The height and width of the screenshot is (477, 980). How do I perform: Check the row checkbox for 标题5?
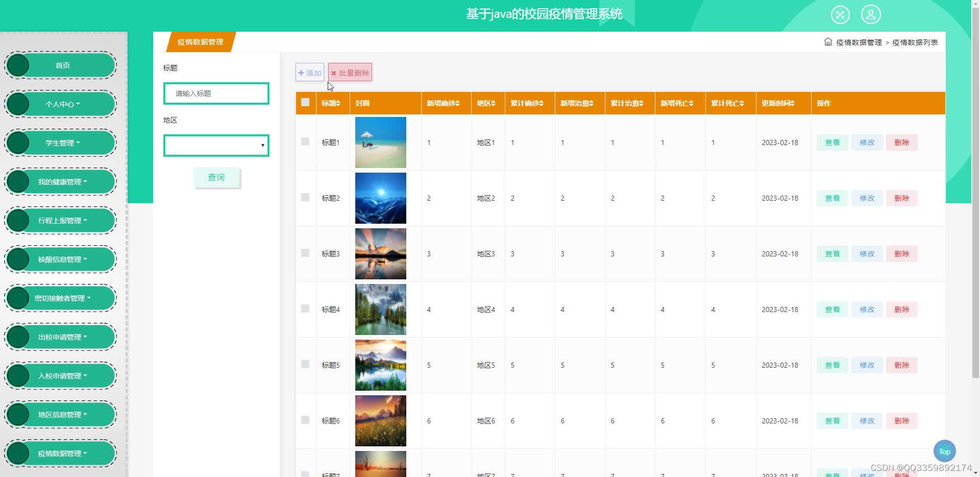tap(305, 364)
